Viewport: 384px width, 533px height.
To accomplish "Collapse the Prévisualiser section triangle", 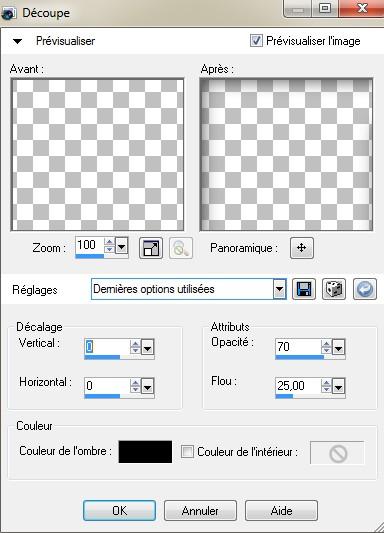I will tap(17, 41).
